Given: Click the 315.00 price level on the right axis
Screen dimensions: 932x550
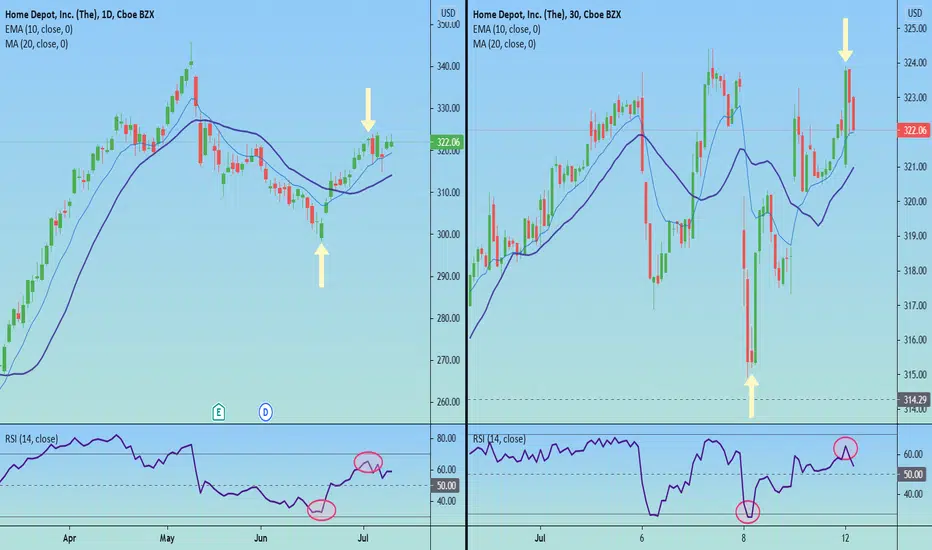Looking at the screenshot, I should (x=915, y=375).
